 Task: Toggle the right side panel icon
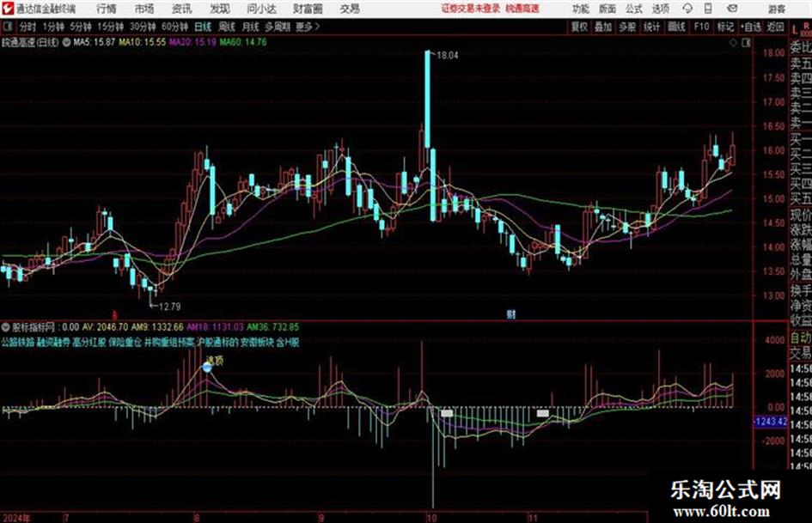coord(746,43)
